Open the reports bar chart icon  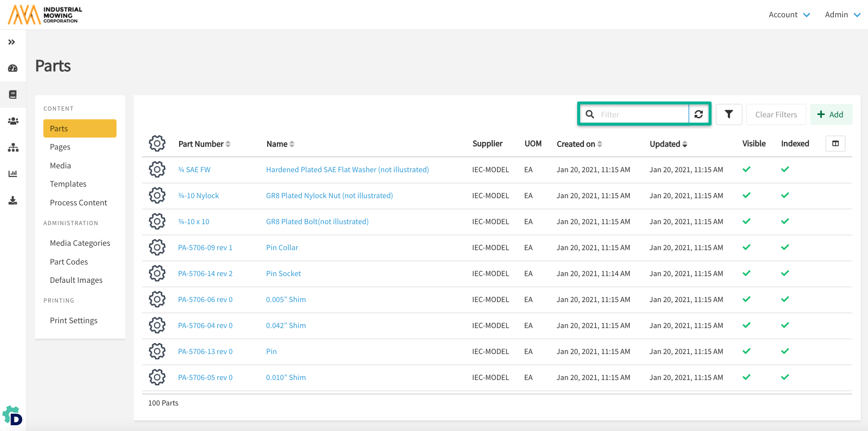tap(13, 174)
